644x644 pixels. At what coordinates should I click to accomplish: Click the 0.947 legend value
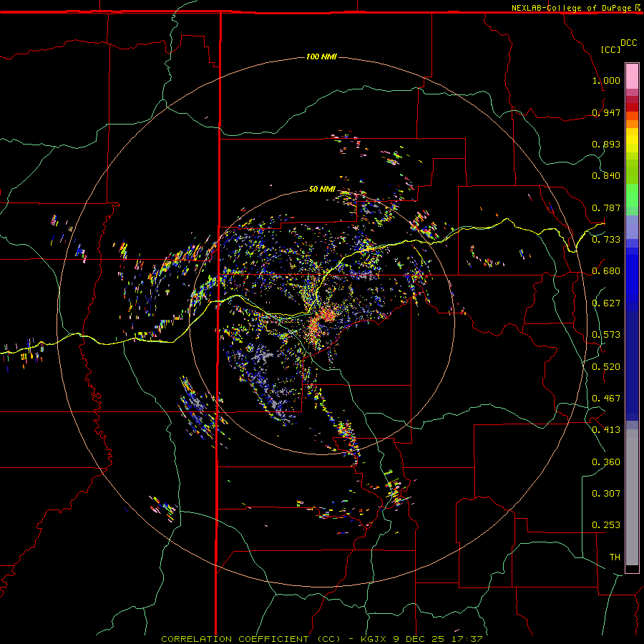coord(606,112)
